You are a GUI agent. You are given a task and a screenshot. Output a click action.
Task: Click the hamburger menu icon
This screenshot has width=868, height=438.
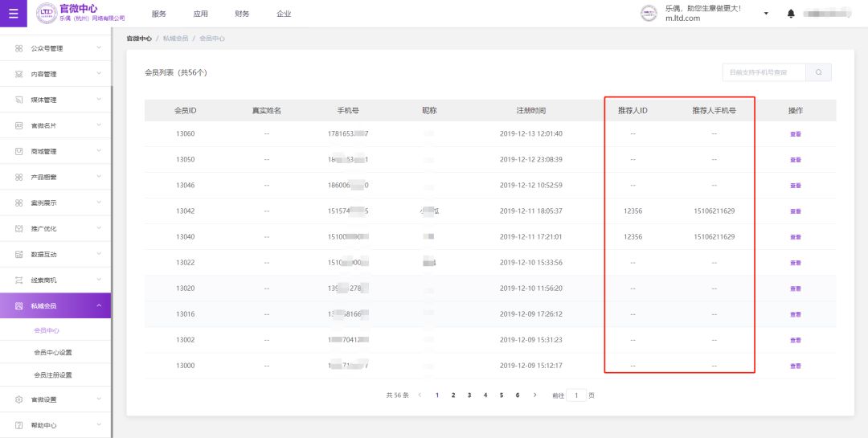click(x=13, y=13)
